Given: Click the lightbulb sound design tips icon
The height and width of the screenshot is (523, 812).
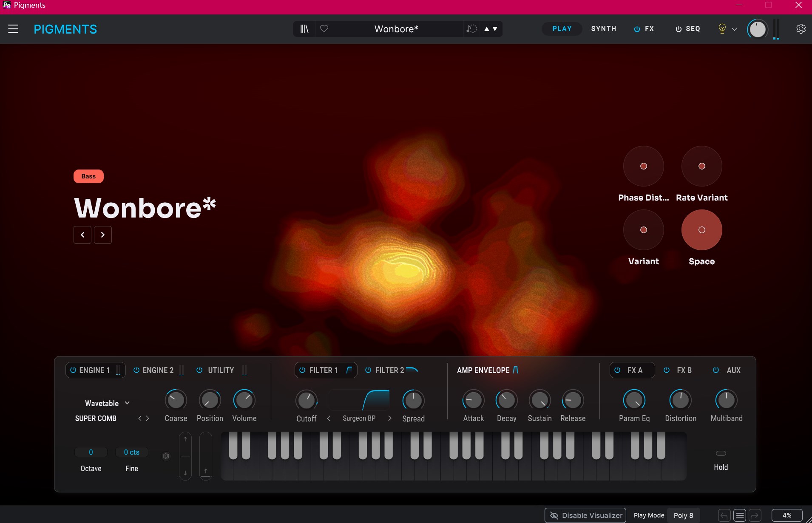Looking at the screenshot, I should click(x=722, y=29).
